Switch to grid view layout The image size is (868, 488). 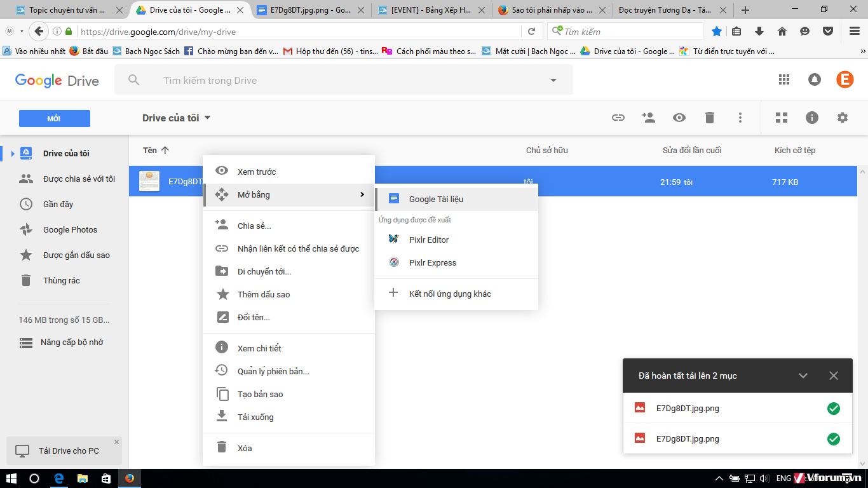pos(782,118)
